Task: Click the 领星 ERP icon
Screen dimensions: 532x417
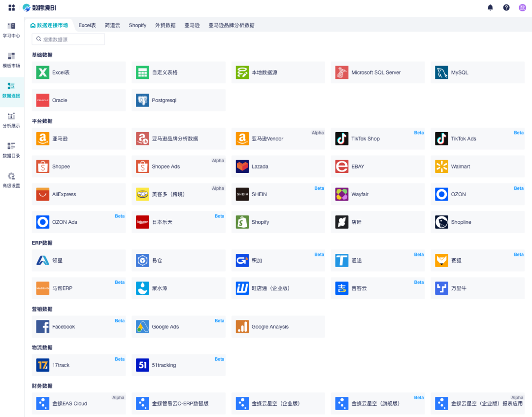Action: (x=43, y=260)
